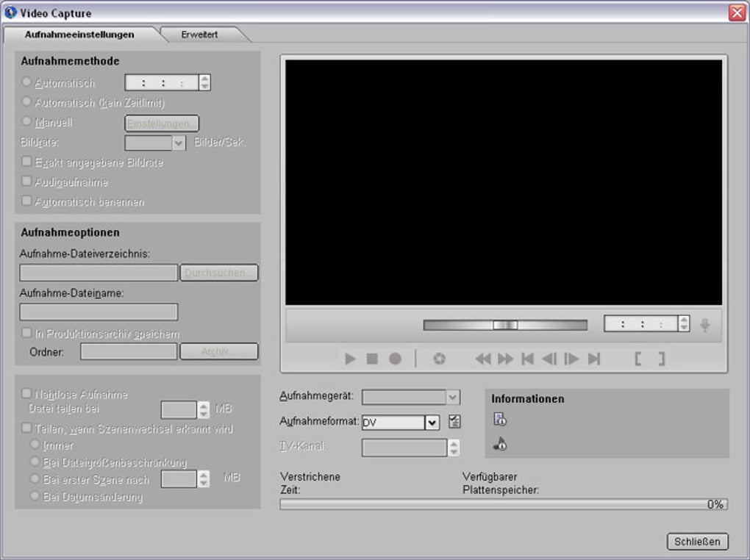Jump to start using first-frame icon
Viewport: 750px width, 560px height.
coord(528,358)
